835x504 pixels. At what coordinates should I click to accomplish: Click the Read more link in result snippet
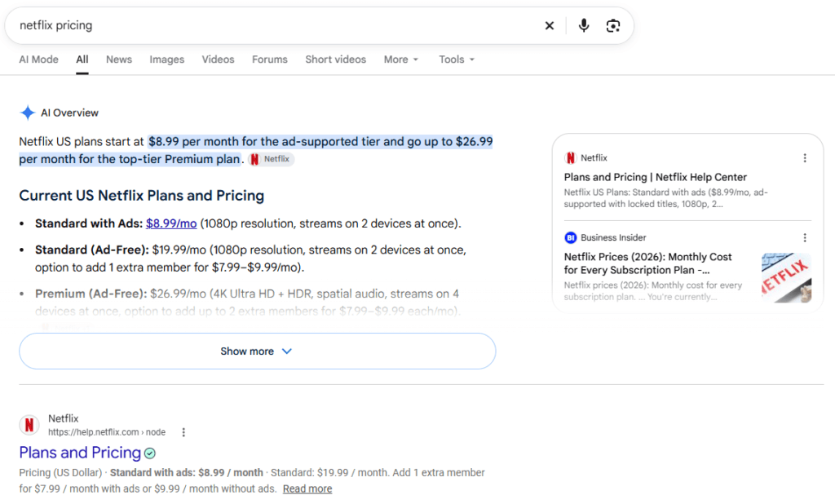pyautogui.click(x=307, y=489)
